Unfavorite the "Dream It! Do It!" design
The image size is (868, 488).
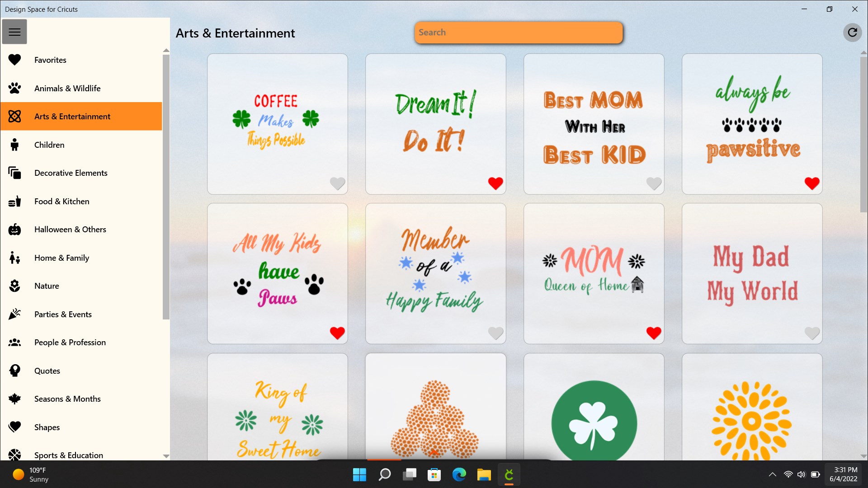495,183
